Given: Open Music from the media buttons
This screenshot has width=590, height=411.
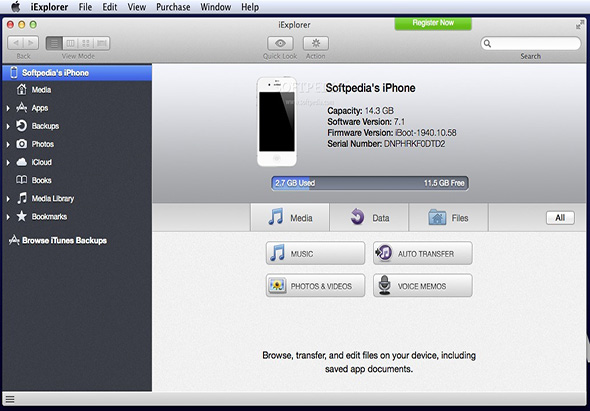Looking at the screenshot, I should pyautogui.click(x=315, y=253).
